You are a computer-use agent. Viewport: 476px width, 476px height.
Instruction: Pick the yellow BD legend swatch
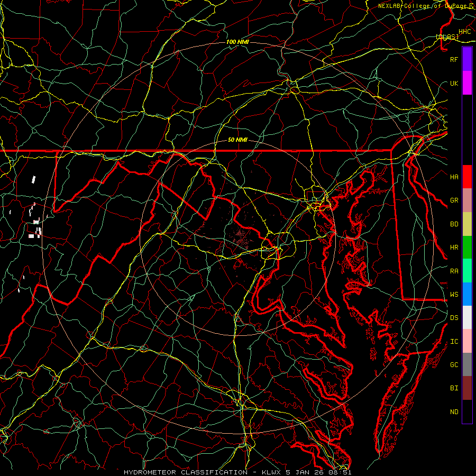pyautogui.click(x=467, y=224)
